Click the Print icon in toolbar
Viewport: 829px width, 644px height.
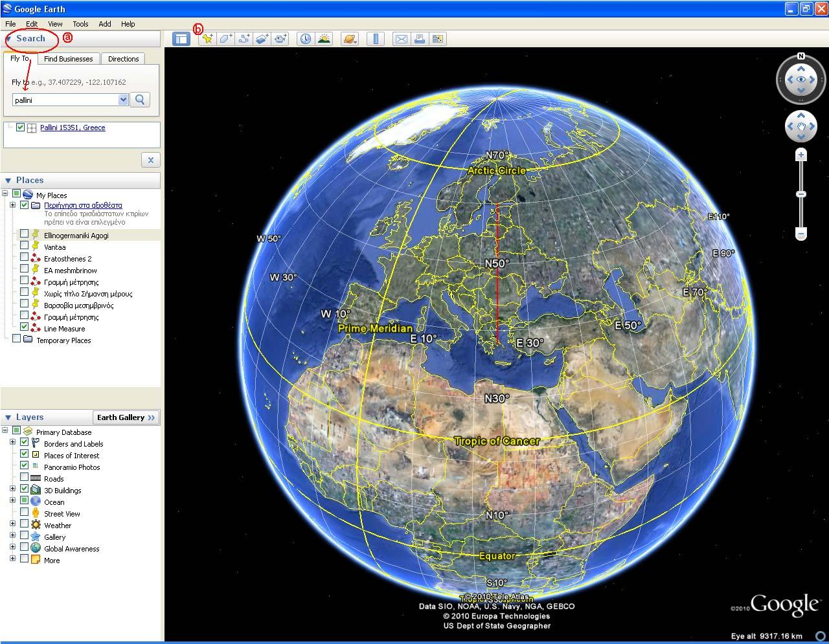pyautogui.click(x=420, y=39)
